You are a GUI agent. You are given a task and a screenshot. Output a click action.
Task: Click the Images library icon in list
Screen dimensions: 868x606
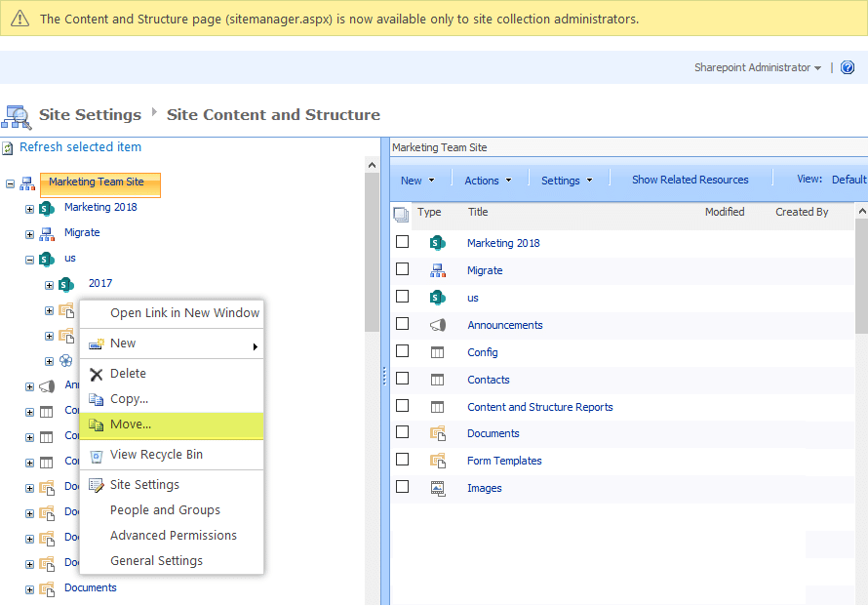(x=437, y=488)
